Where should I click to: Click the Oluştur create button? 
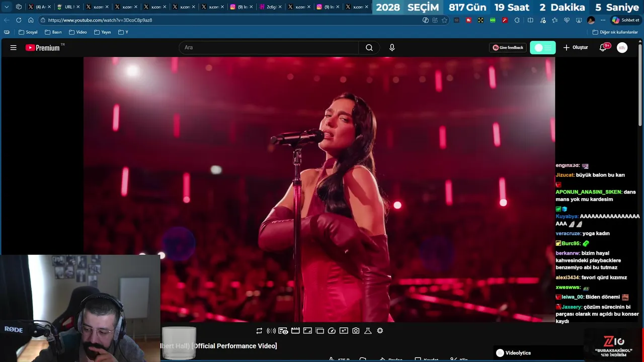(575, 48)
